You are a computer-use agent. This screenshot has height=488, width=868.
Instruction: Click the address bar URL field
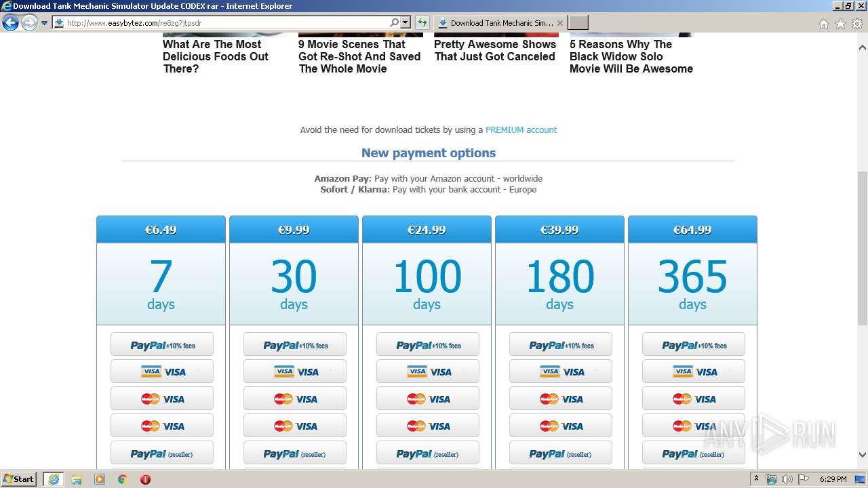[221, 23]
